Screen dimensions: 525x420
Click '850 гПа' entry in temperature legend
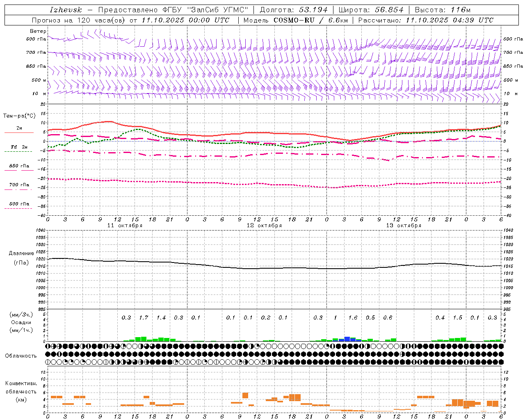[x=19, y=166]
